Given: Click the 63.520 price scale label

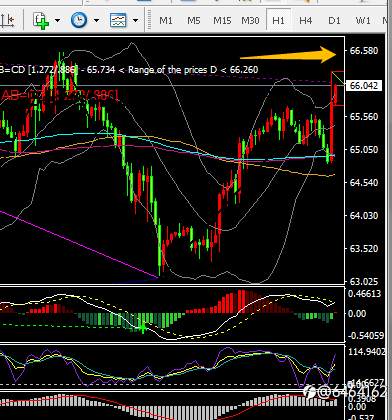Looking at the screenshot, I should [x=364, y=249].
